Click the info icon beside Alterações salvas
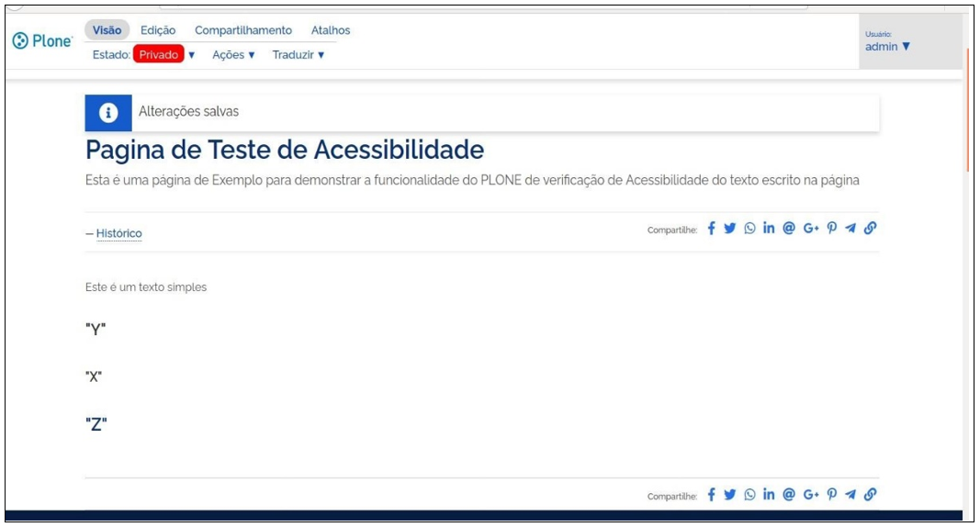 (108, 113)
